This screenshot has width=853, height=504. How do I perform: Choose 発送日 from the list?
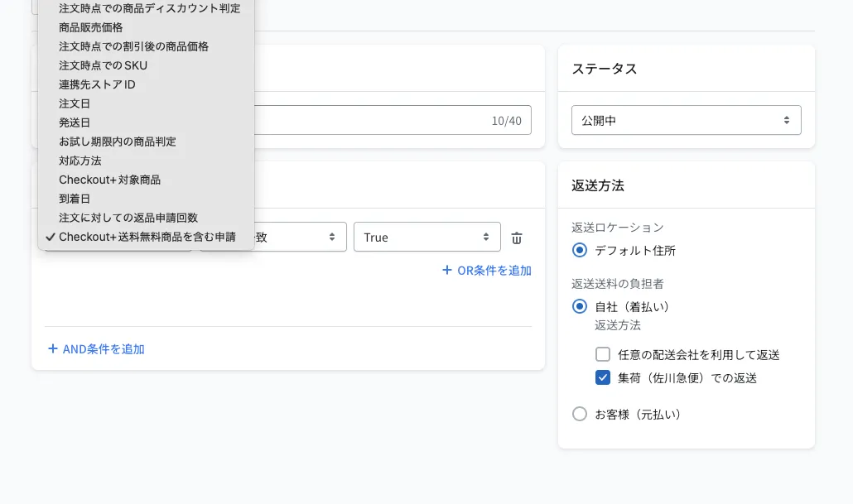pos(146,122)
